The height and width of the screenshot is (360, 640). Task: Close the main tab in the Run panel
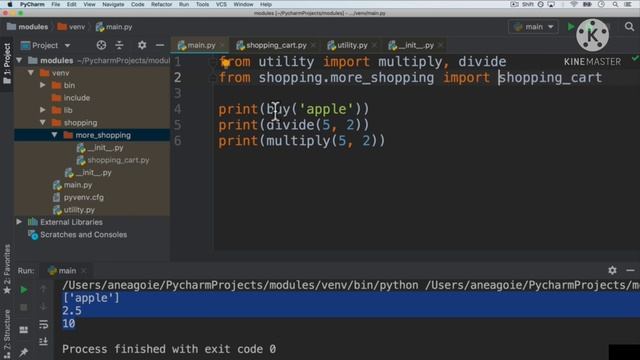84,271
